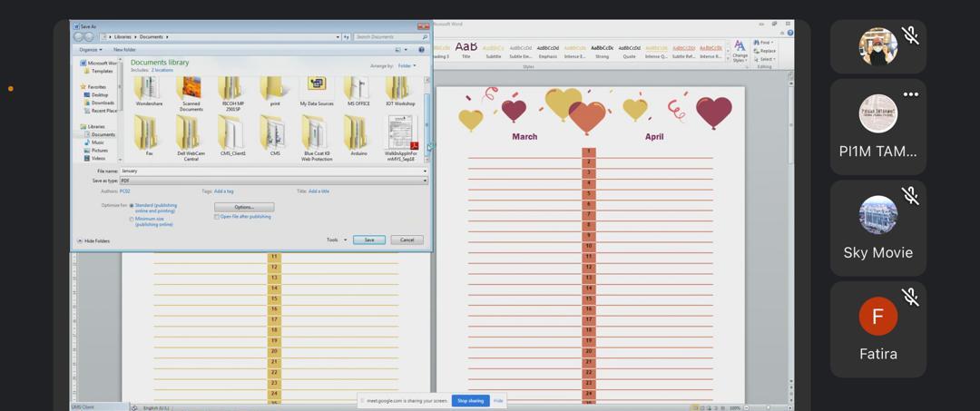Cancel the Save As dialog
This screenshot has height=411, width=980.
tap(407, 240)
